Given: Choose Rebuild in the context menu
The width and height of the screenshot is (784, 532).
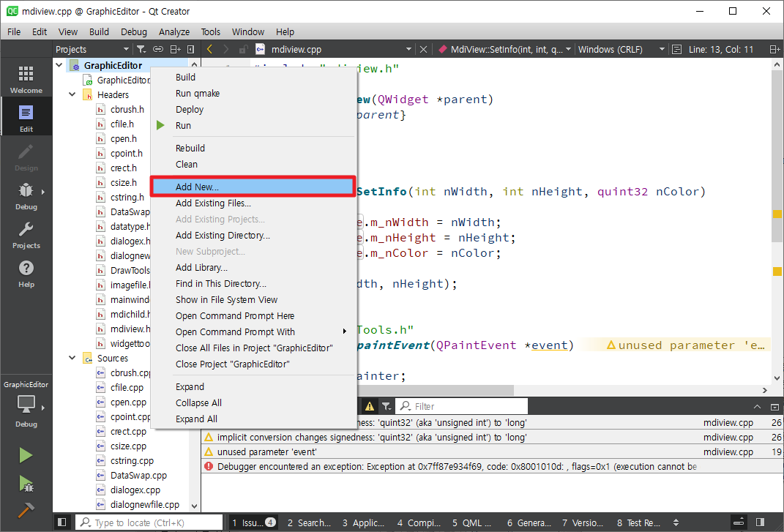Looking at the screenshot, I should pos(253,148).
